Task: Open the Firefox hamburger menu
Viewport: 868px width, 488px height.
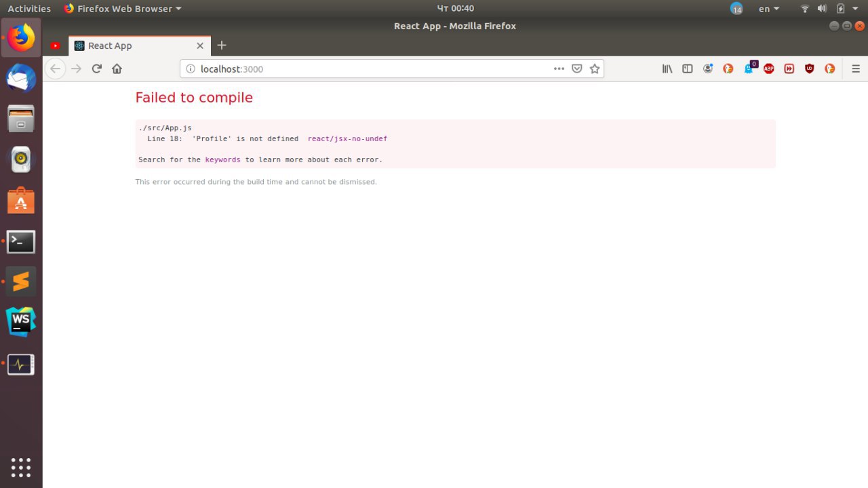Action: coord(856,69)
